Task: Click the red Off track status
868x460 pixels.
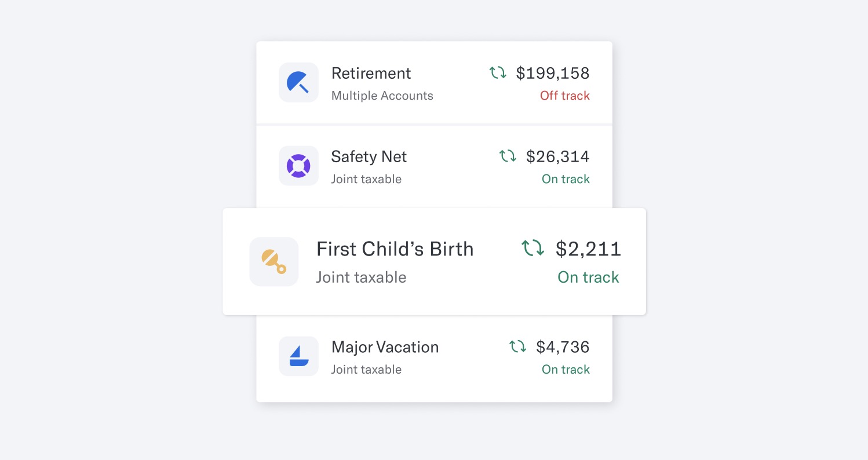Action: click(x=565, y=96)
